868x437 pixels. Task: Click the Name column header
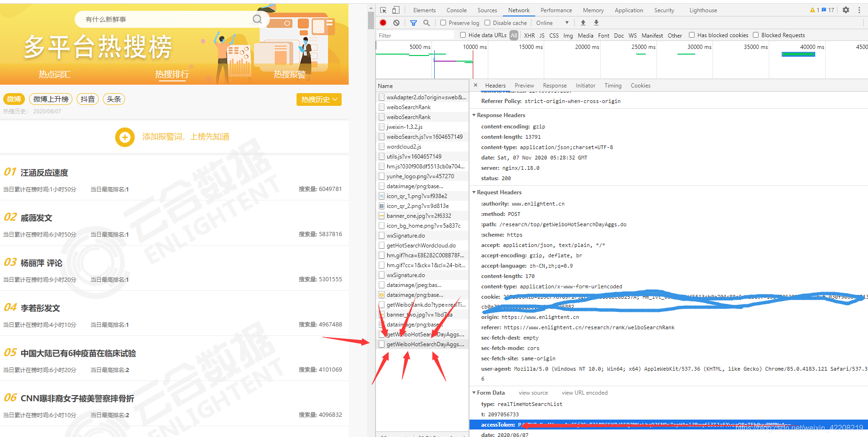(x=422, y=86)
